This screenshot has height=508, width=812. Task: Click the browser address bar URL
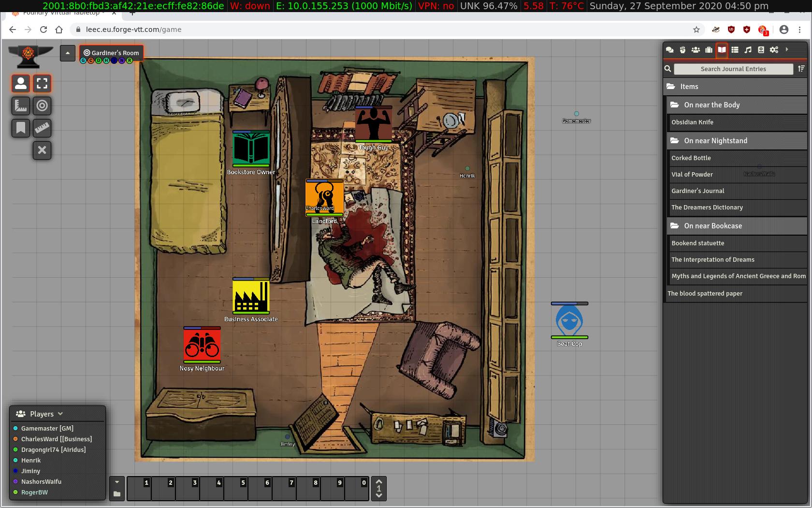point(133,30)
